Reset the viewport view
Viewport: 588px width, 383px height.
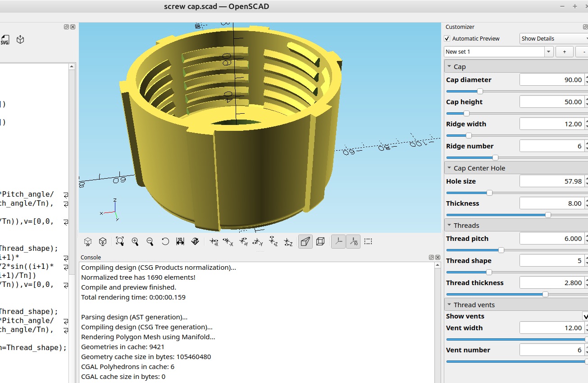pyautogui.click(x=165, y=241)
